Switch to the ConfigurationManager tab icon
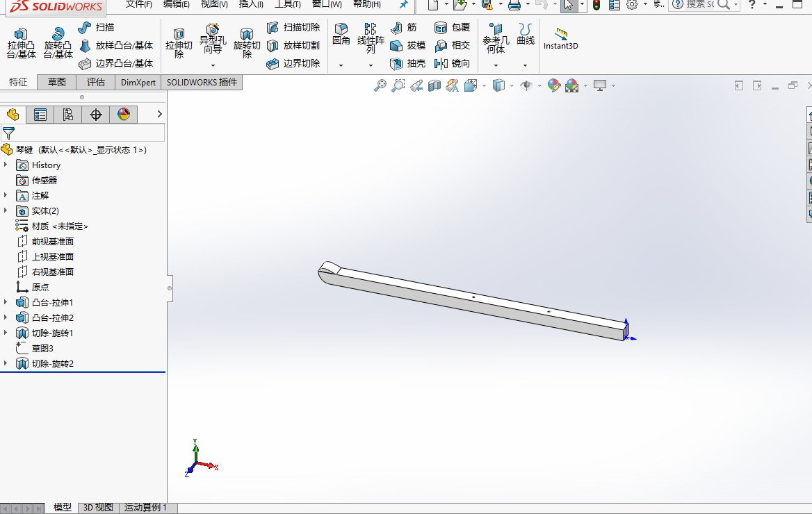The image size is (812, 514). tap(68, 115)
